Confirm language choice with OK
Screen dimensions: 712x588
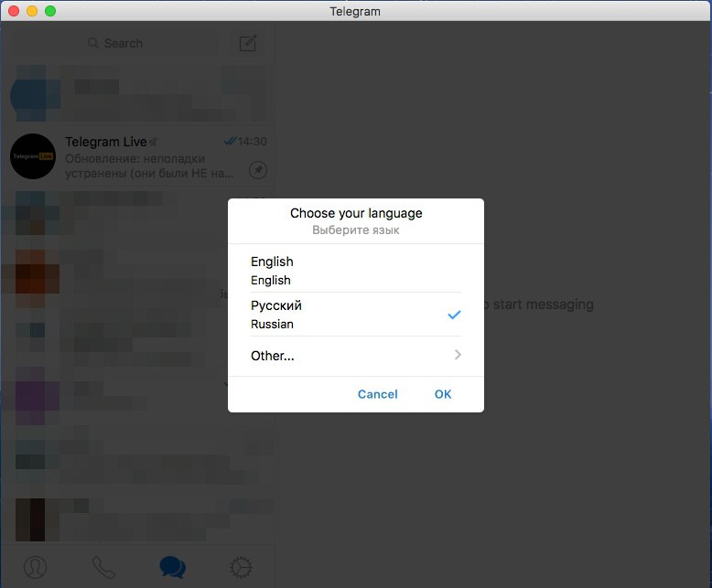click(x=443, y=394)
